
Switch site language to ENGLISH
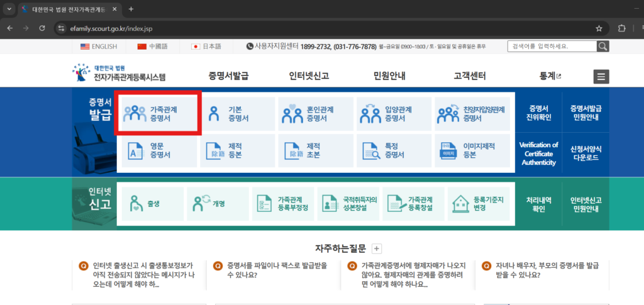click(99, 47)
